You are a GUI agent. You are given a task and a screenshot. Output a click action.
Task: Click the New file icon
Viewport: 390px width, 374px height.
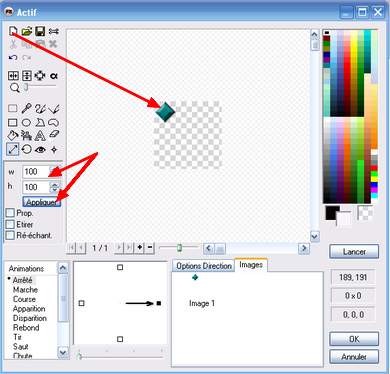tap(13, 31)
